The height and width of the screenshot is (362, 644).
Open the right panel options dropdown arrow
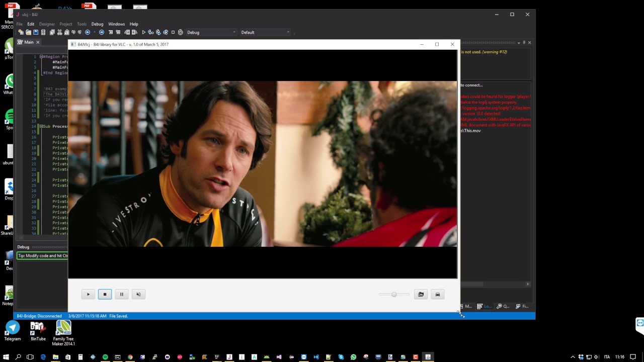519,43
